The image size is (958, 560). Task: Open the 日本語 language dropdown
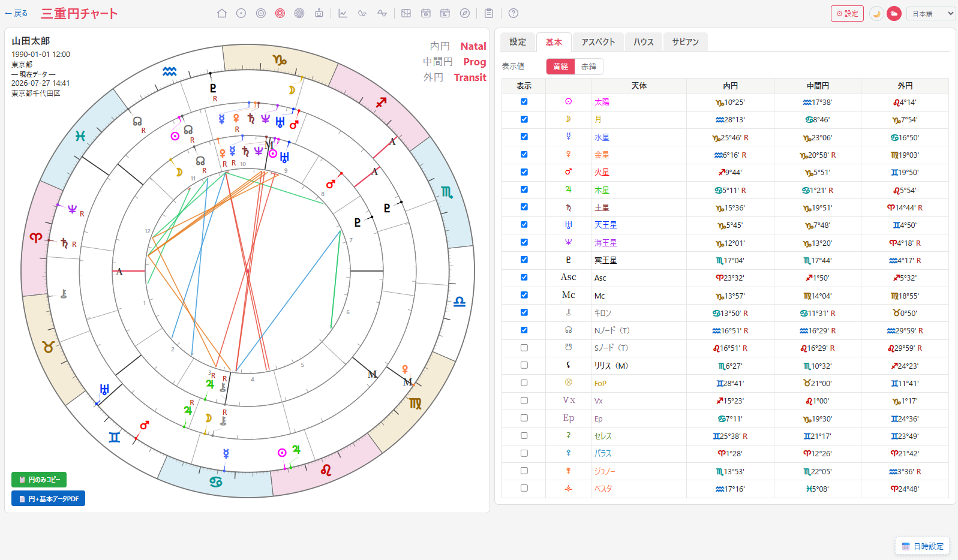(x=930, y=14)
